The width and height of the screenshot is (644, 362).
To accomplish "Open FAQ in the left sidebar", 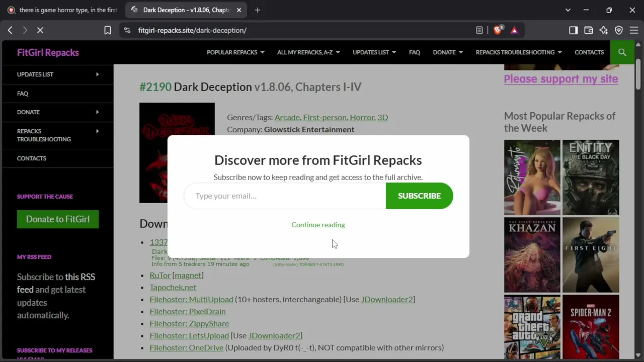I will click(x=23, y=94).
